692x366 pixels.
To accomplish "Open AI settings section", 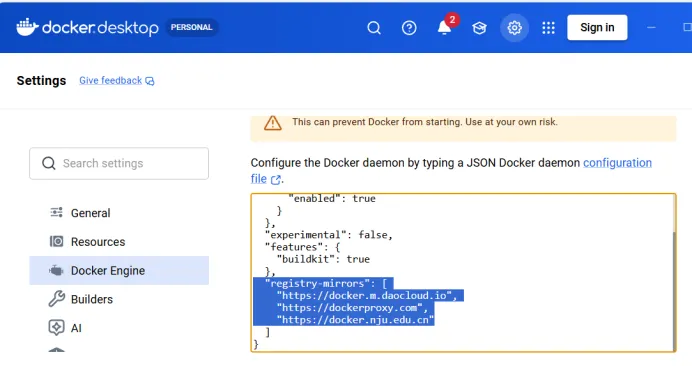I will [x=119, y=328].
